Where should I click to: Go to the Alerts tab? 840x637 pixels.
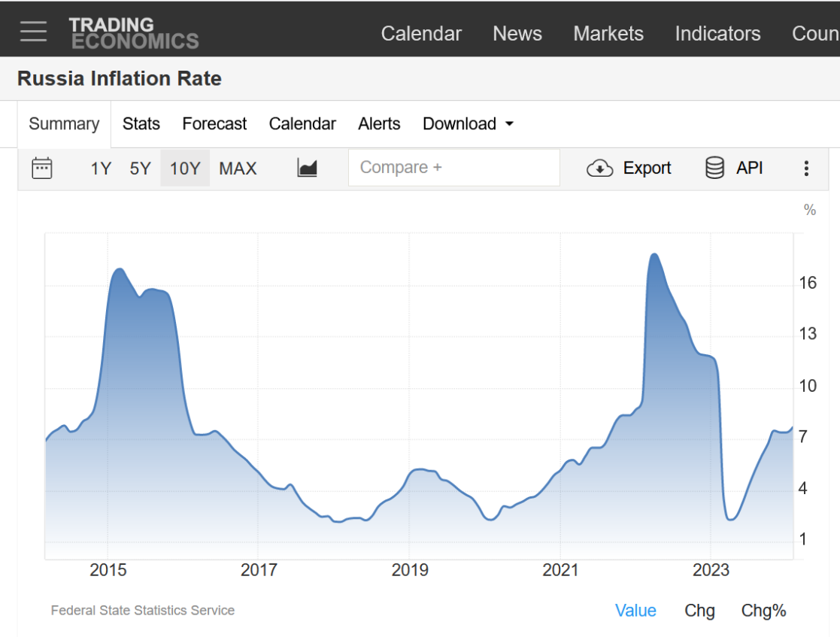coord(379,124)
